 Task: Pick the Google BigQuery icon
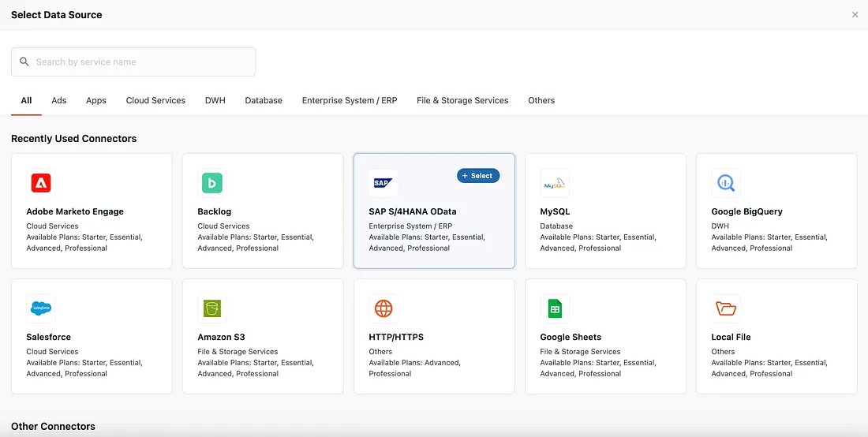click(x=725, y=183)
